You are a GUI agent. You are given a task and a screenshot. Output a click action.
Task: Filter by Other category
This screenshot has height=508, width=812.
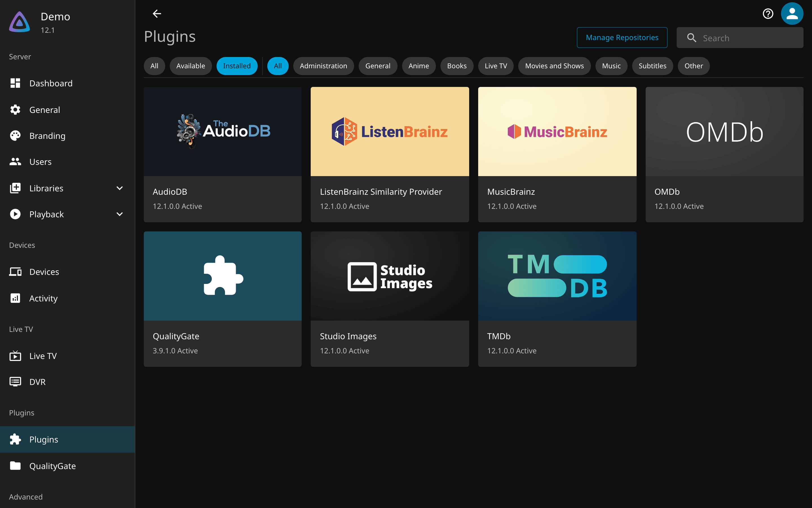[694, 66]
